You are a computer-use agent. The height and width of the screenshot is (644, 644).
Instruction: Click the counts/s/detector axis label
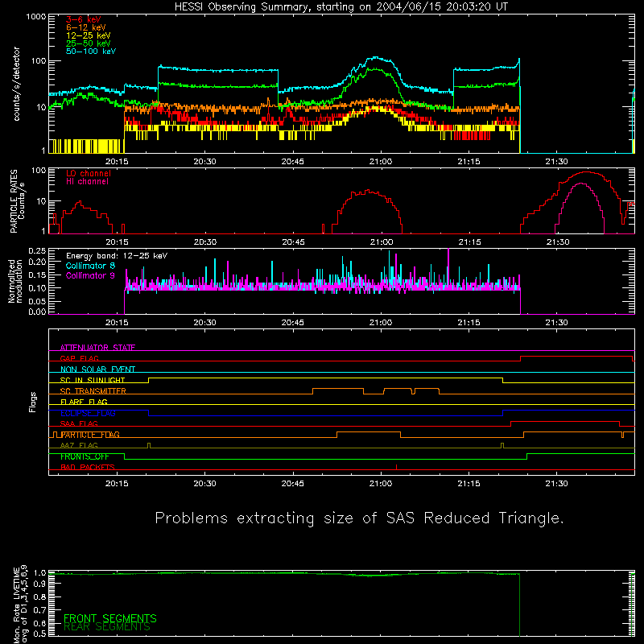point(17,84)
